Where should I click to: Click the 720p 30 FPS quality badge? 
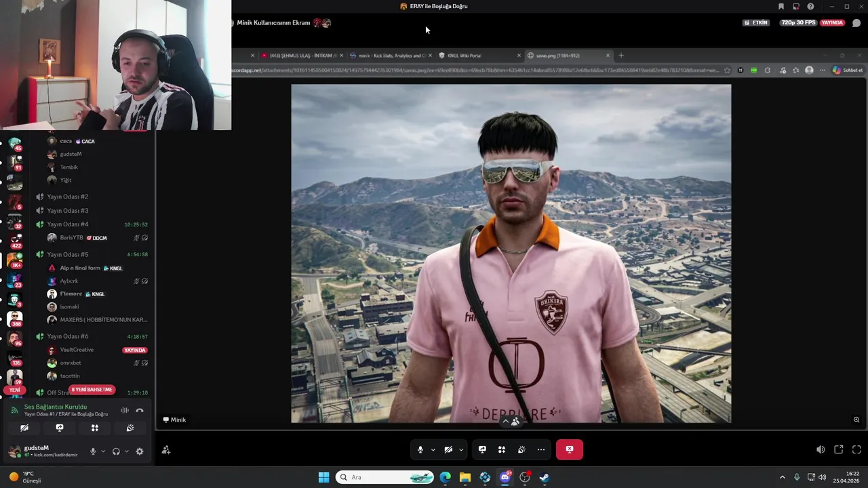[x=798, y=23]
